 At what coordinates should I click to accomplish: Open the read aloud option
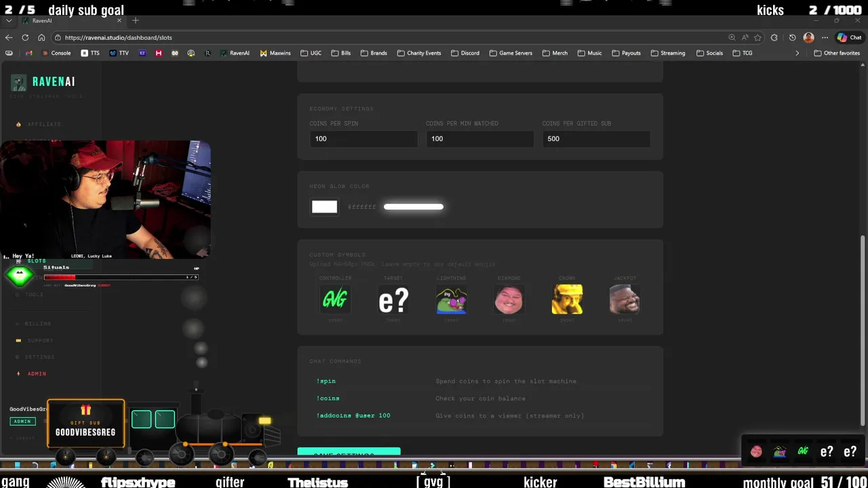(x=745, y=37)
